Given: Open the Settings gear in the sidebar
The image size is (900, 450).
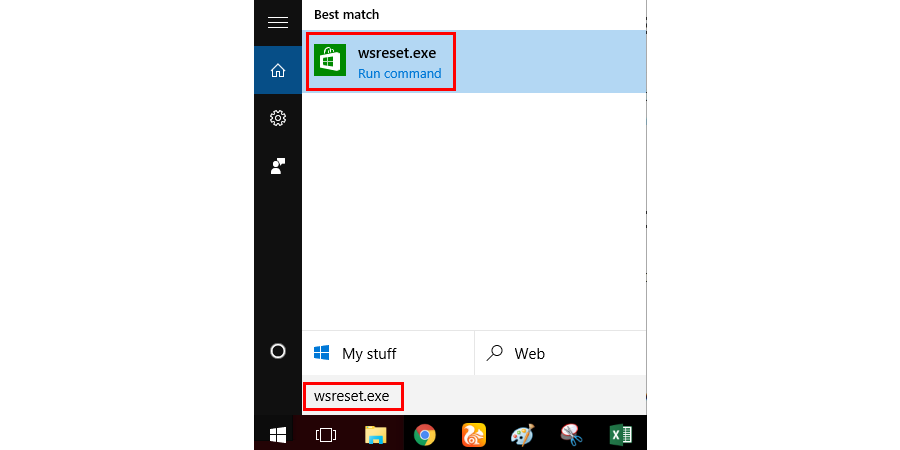Looking at the screenshot, I should pos(278,118).
